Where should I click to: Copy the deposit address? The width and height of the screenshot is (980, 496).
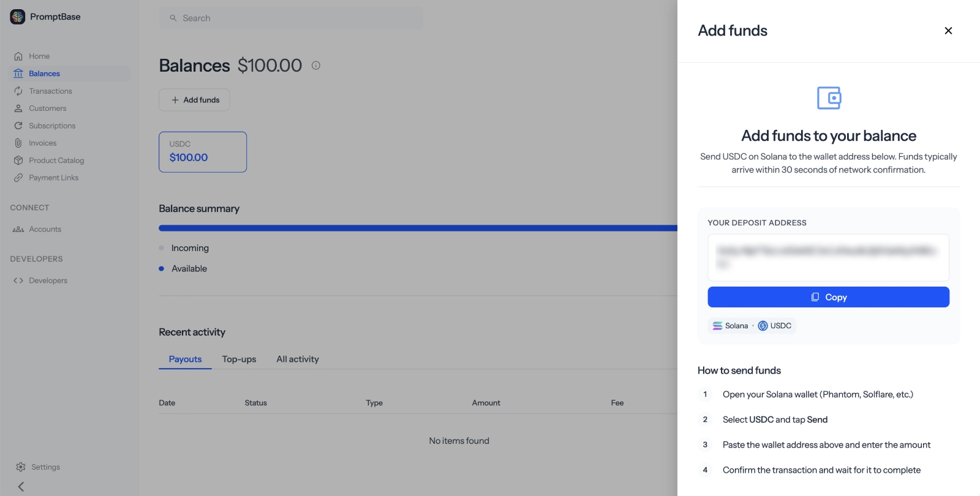click(x=828, y=297)
